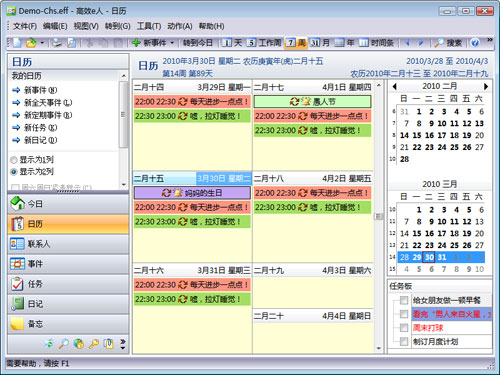Open the 编辑(E) menu

pos(55,26)
